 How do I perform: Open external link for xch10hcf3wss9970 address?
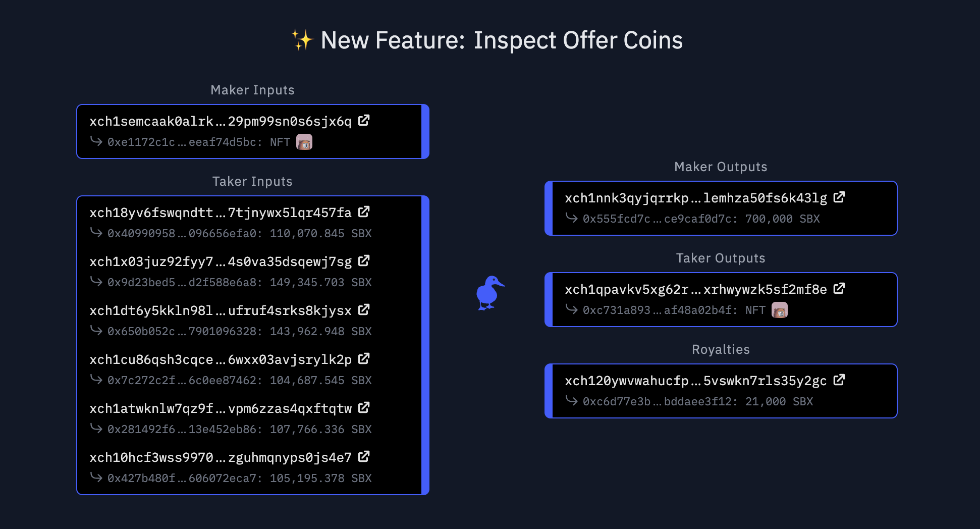pos(364,457)
